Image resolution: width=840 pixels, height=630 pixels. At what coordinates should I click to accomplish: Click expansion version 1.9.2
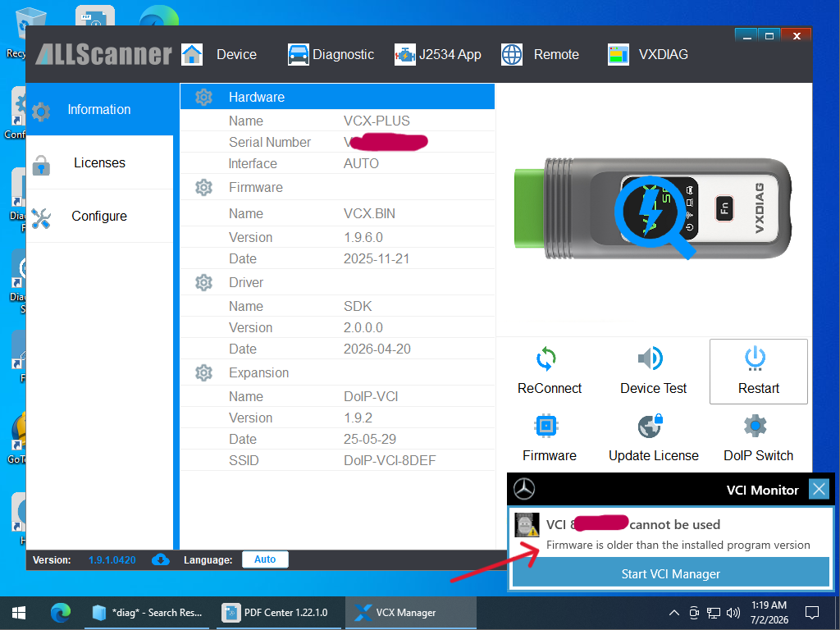tap(358, 418)
